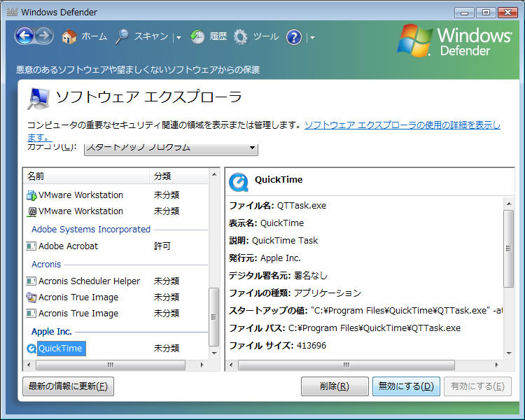
Task: Open the category combo box
Action: tap(171, 149)
